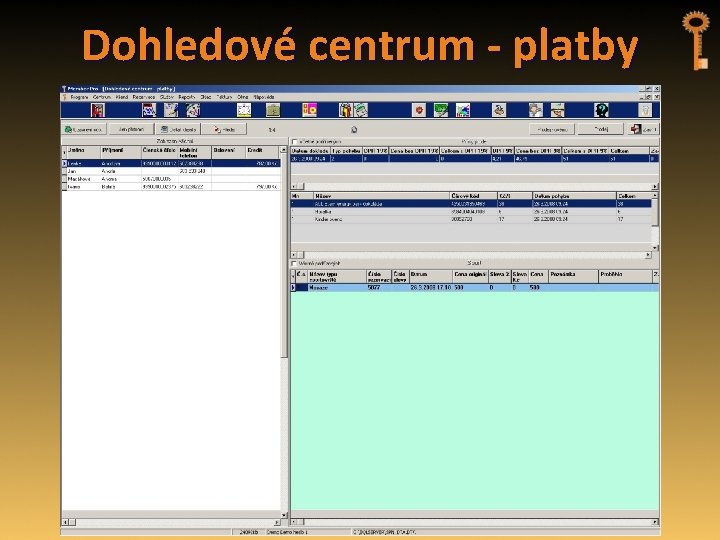Open the Program menu
The image size is (720, 540).
pyautogui.click(x=79, y=97)
